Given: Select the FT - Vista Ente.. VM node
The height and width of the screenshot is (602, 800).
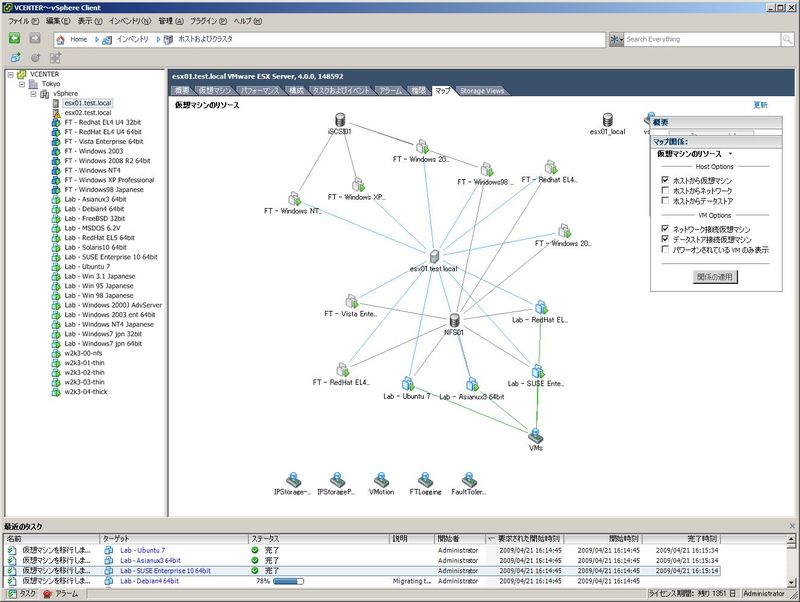Looking at the screenshot, I should pyautogui.click(x=352, y=301).
